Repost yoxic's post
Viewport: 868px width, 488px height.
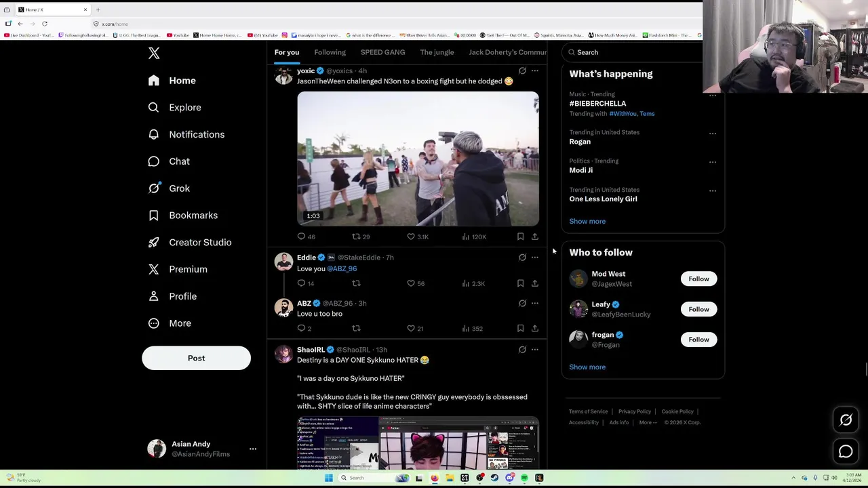(360, 237)
